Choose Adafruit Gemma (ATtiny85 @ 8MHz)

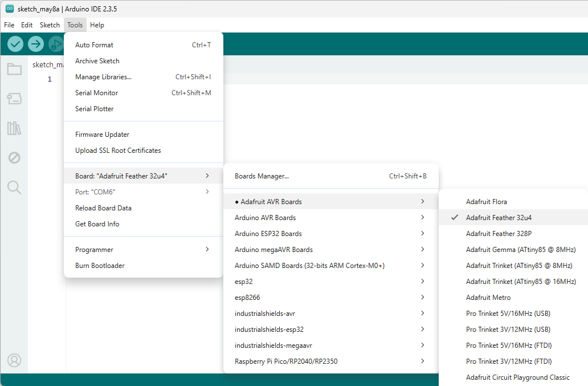coord(513,250)
